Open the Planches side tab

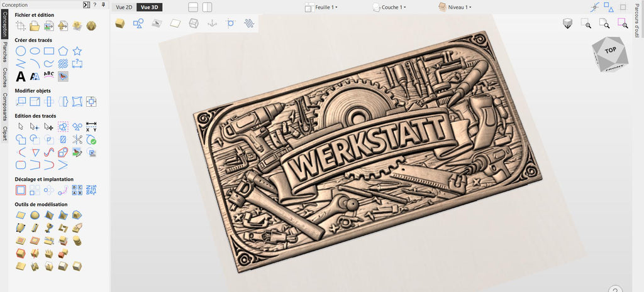(x=4, y=53)
